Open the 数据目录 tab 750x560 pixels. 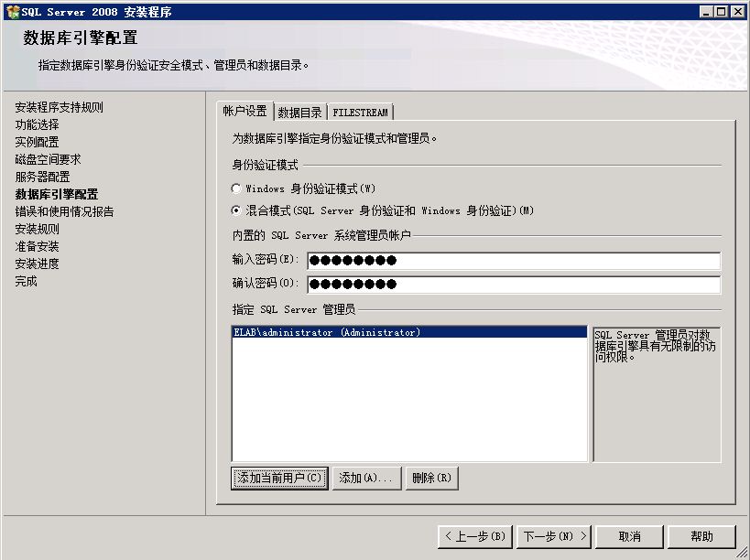click(x=299, y=113)
